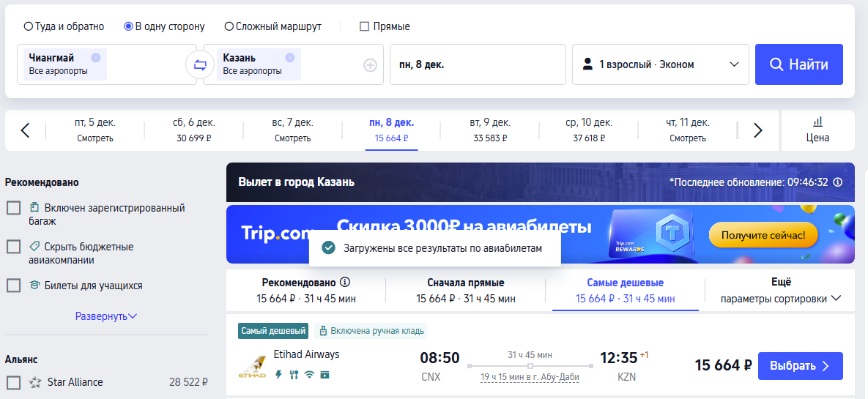Click info icon beside last update time

tap(838, 182)
